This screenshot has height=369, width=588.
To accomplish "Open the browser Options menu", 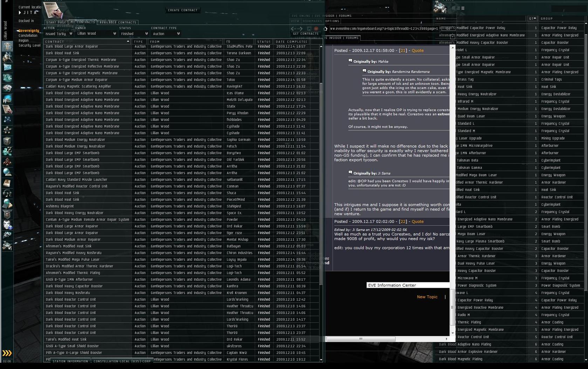I will [332, 21].
